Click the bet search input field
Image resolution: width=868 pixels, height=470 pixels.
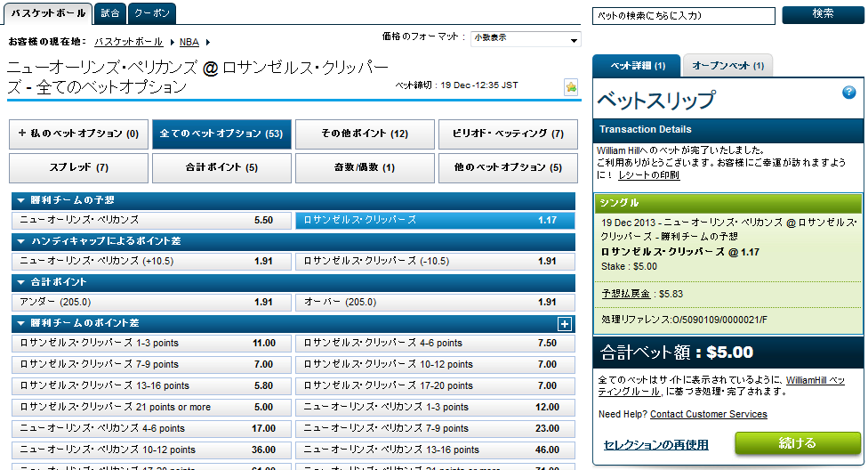click(x=685, y=16)
